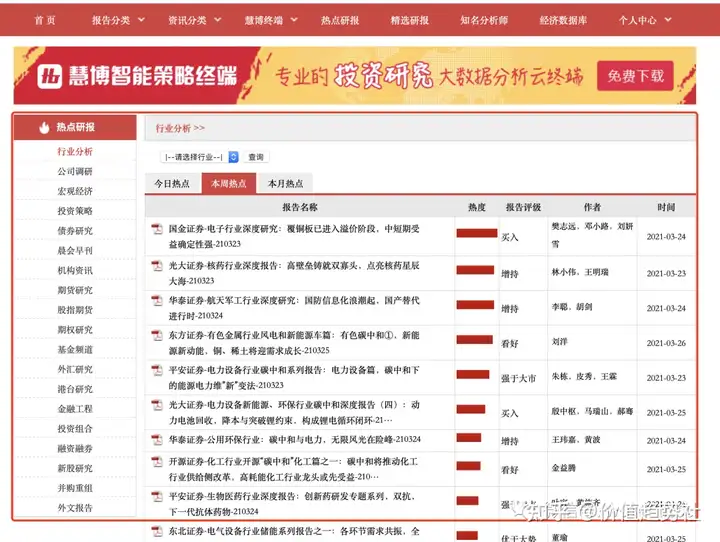Select 期货研究 in the sidebar
720x542 pixels.
[75, 290]
